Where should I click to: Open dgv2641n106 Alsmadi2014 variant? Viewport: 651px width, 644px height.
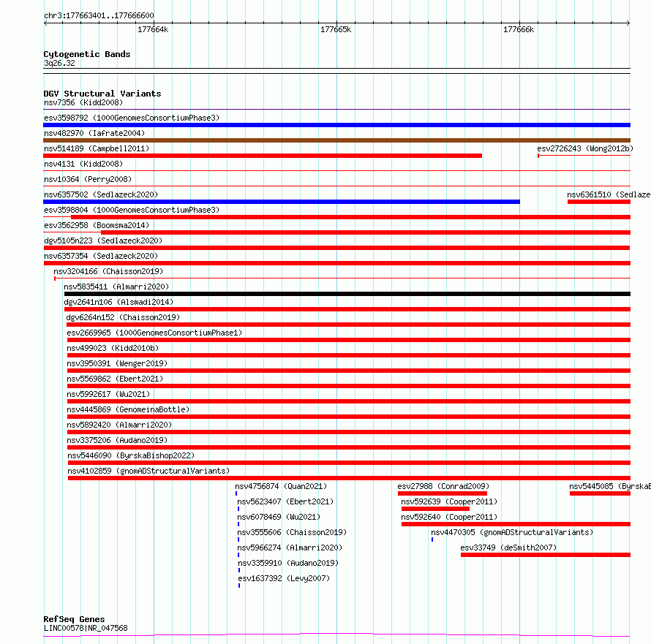click(x=118, y=302)
